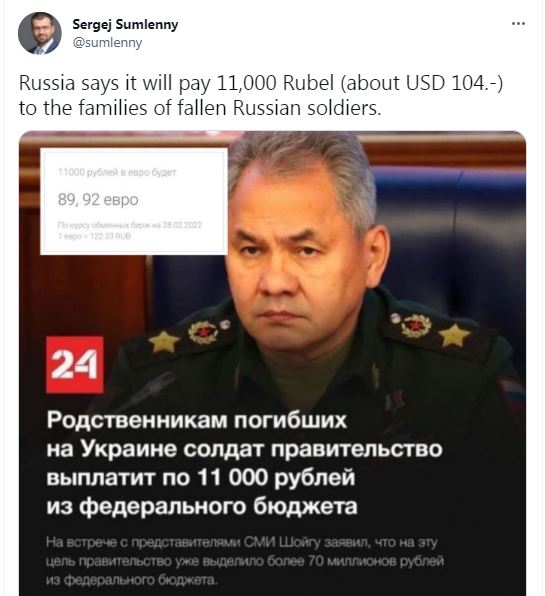Open the three-dot more options menu
545x596 pixels.
pyautogui.click(x=518, y=24)
